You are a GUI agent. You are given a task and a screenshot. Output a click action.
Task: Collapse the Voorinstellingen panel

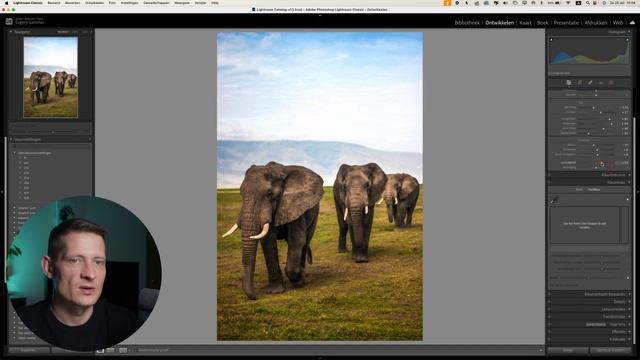click(11, 140)
